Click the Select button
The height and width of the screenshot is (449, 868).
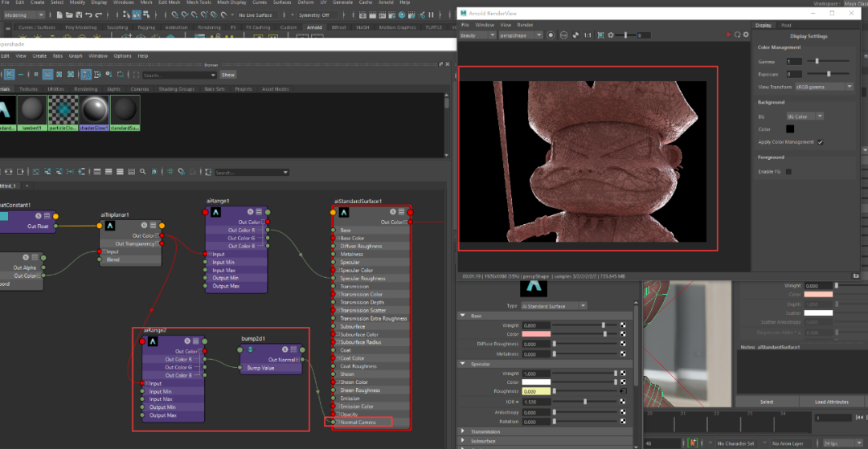pos(767,402)
